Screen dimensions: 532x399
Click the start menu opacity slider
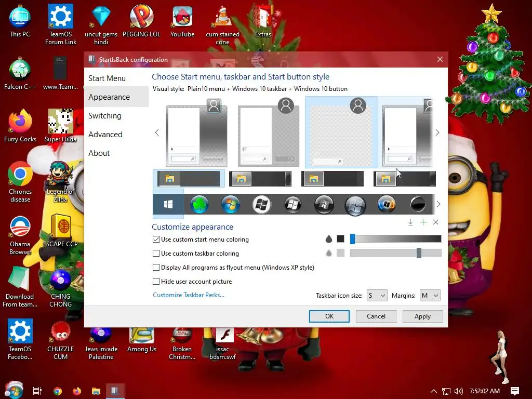(x=395, y=239)
